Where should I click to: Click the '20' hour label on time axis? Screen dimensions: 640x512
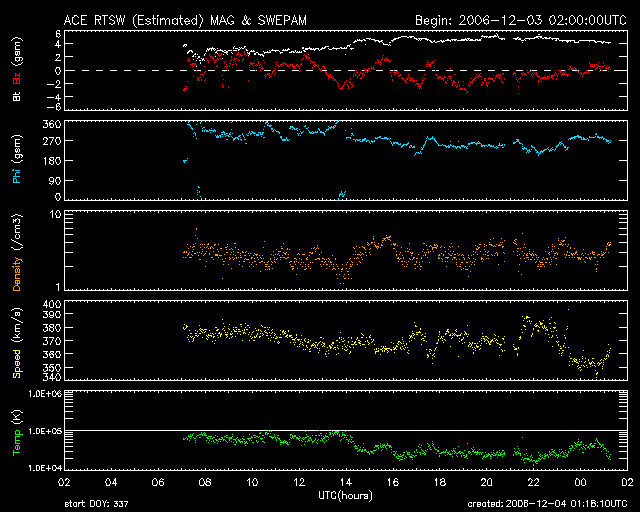coord(487,483)
